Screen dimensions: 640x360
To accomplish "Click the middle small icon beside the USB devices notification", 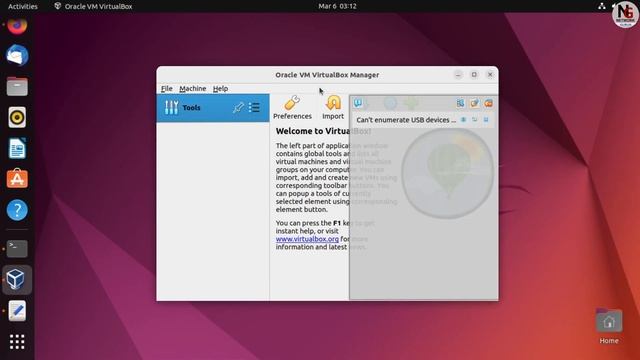I will point(474,120).
